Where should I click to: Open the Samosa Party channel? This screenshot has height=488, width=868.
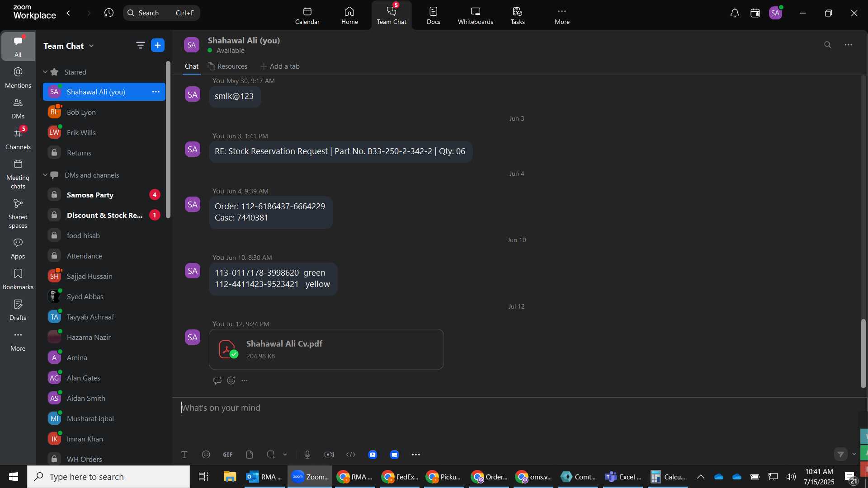[x=104, y=195]
